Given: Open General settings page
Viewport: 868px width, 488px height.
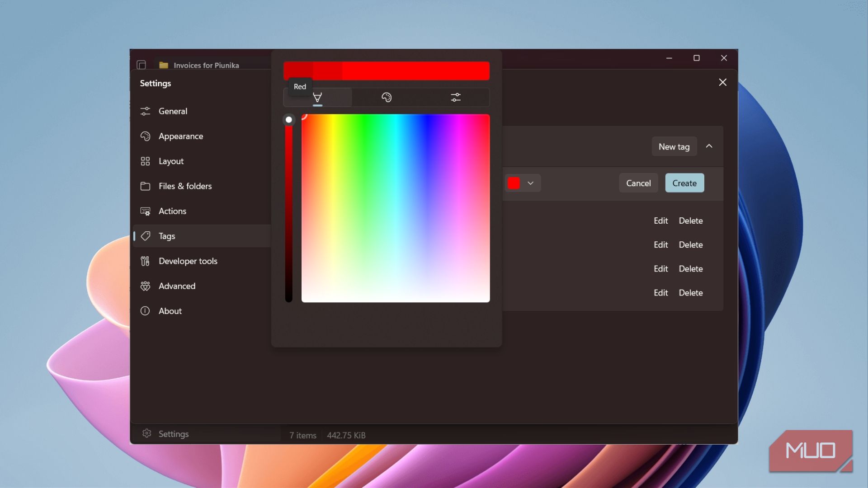Looking at the screenshot, I should (x=202, y=111).
